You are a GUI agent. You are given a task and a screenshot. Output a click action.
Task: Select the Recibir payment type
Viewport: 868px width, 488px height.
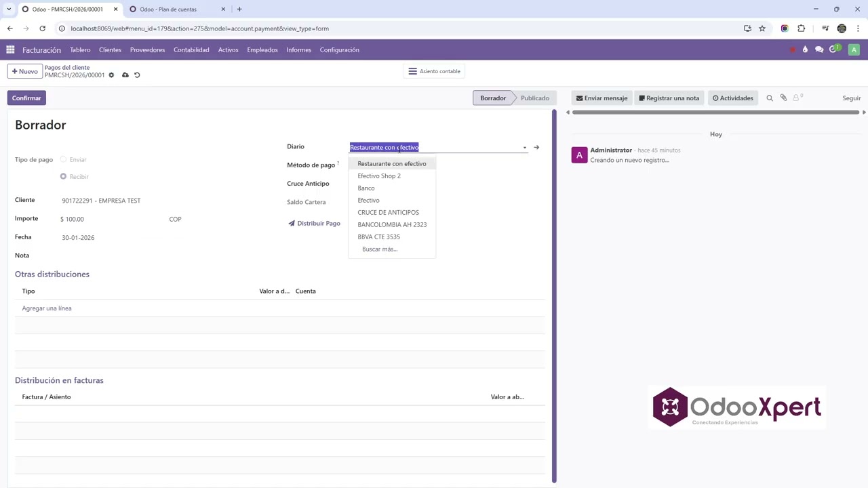tap(63, 176)
